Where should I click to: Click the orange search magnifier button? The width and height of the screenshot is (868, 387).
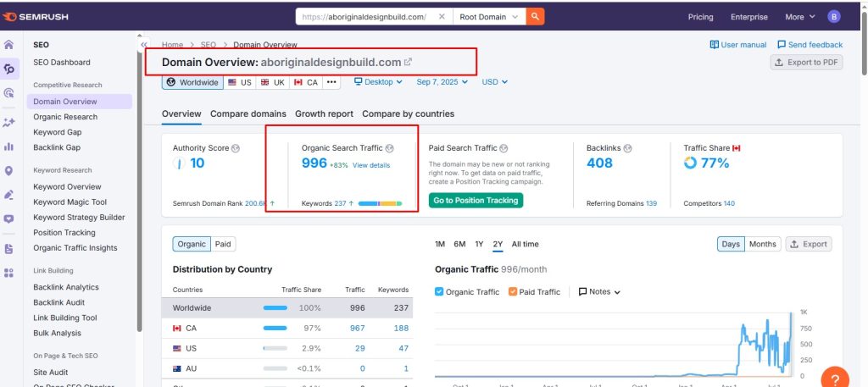(535, 17)
